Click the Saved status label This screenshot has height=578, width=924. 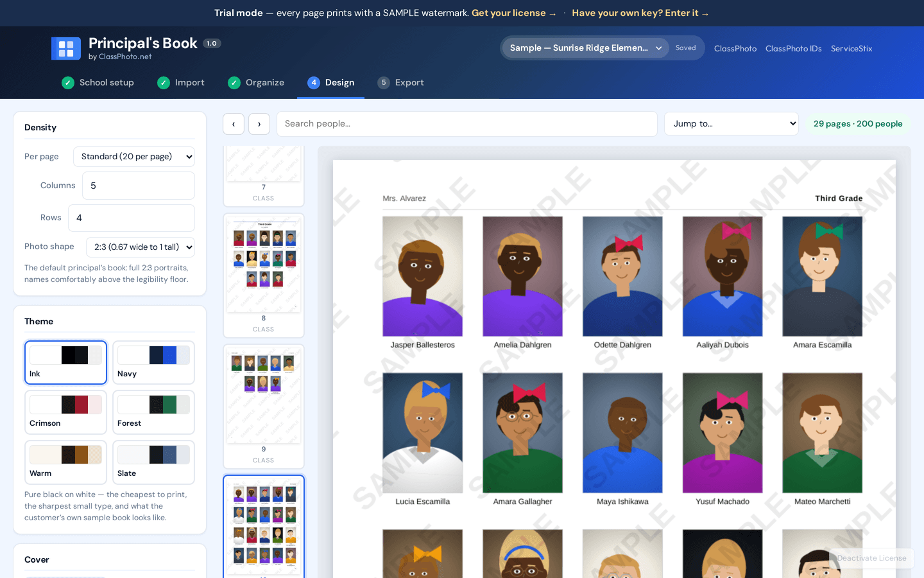(x=685, y=48)
